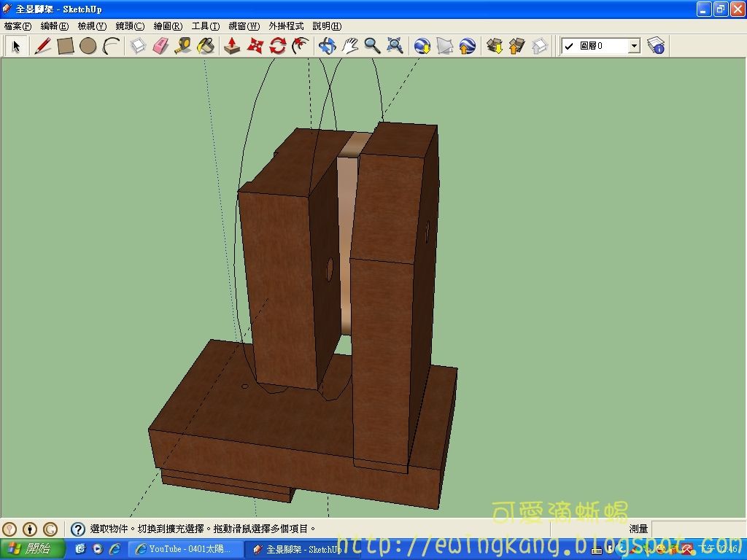747x560 pixels.
Task: Select the arrow Select tool
Action: coord(17,46)
